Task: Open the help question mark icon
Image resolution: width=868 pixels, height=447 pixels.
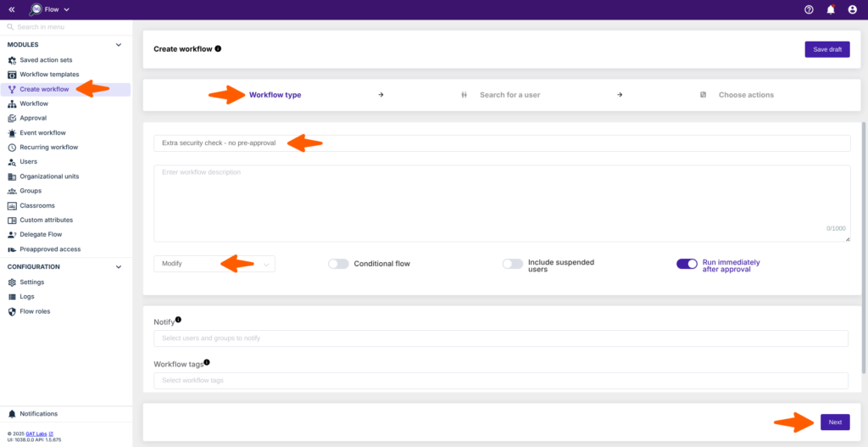Action: [x=809, y=9]
